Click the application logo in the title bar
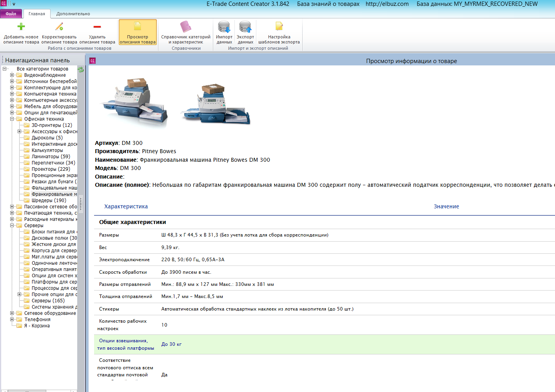555x392 pixels. click(4, 3)
